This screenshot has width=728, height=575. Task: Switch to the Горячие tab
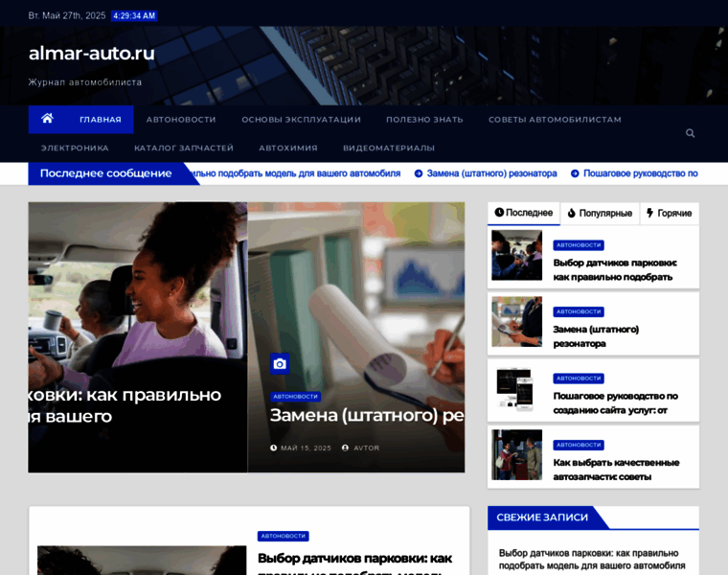[x=670, y=213]
